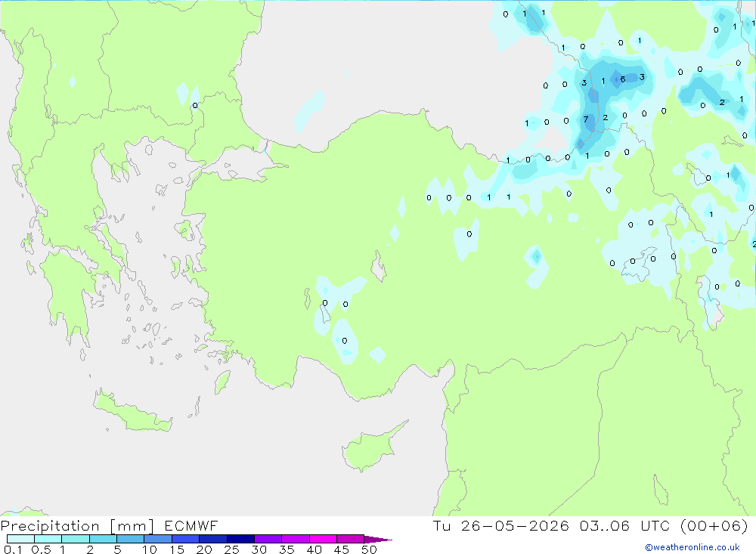Click the '7' precipitation value on the map

coord(586,119)
